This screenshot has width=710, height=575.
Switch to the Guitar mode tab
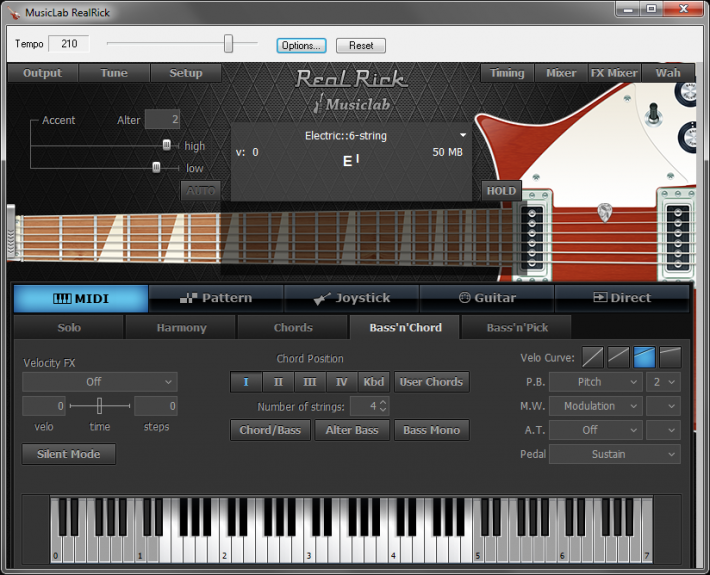pyautogui.click(x=487, y=298)
